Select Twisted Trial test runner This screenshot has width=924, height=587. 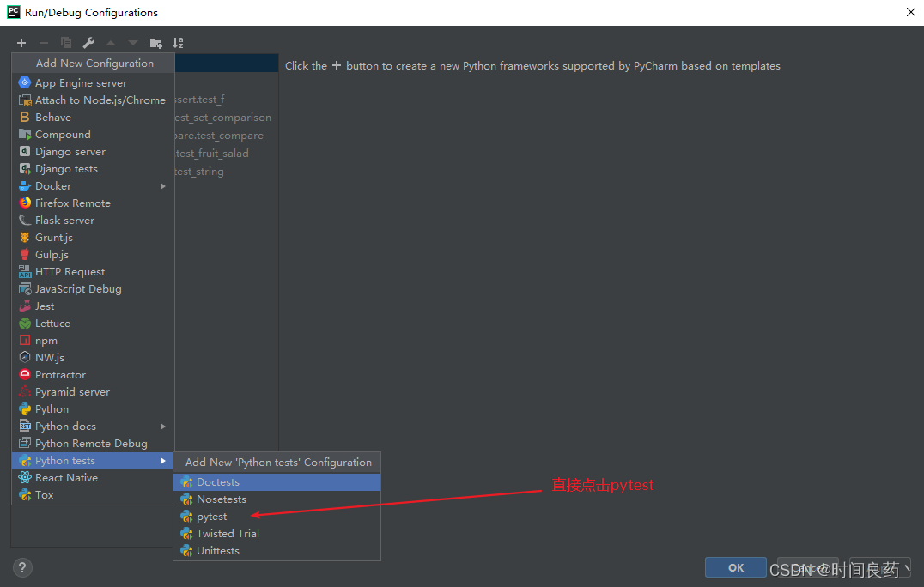[x=277, y=534]
